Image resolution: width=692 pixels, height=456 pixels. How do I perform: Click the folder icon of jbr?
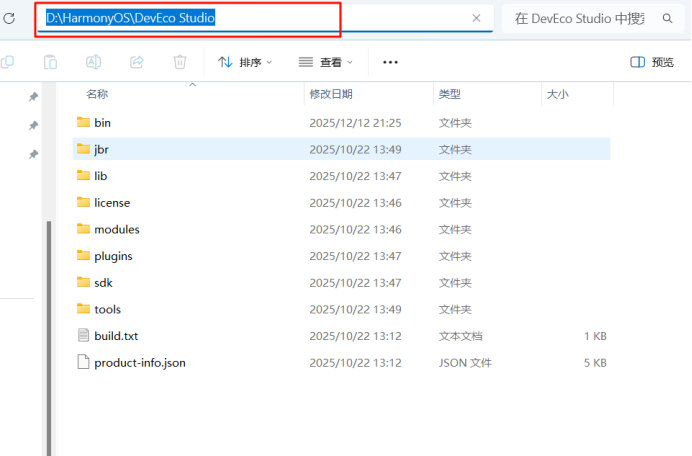(x=83, y=148)
